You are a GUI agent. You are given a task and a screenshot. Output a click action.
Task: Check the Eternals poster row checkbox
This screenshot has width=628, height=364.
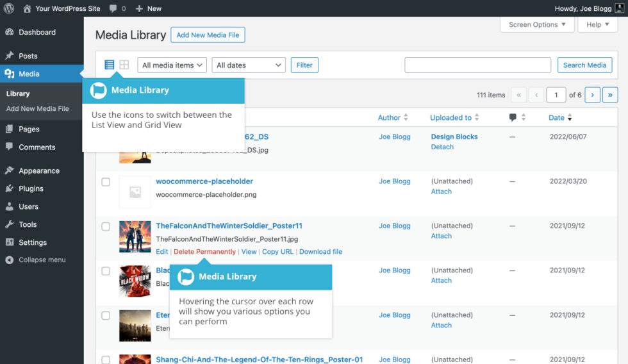[106, 315]
